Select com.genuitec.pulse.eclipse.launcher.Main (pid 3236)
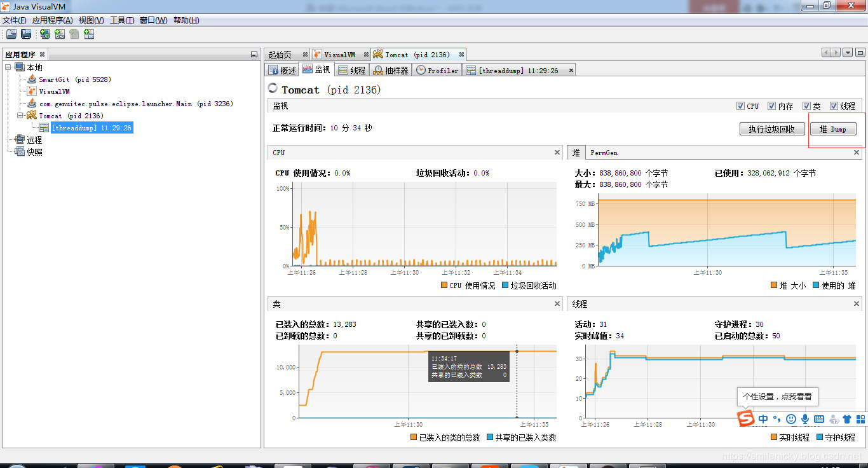 pos(136,104)
